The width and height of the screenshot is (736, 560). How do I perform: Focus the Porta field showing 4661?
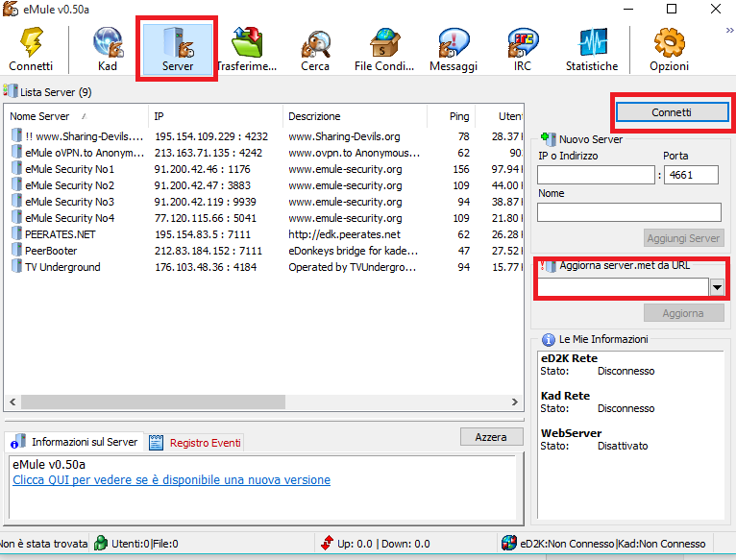click(691, 175)
